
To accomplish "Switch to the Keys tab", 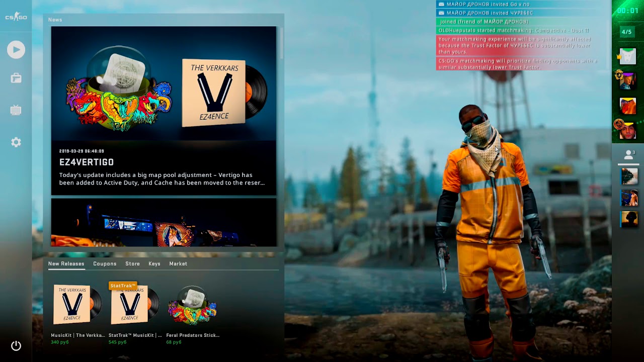I will tap(154, 263).
